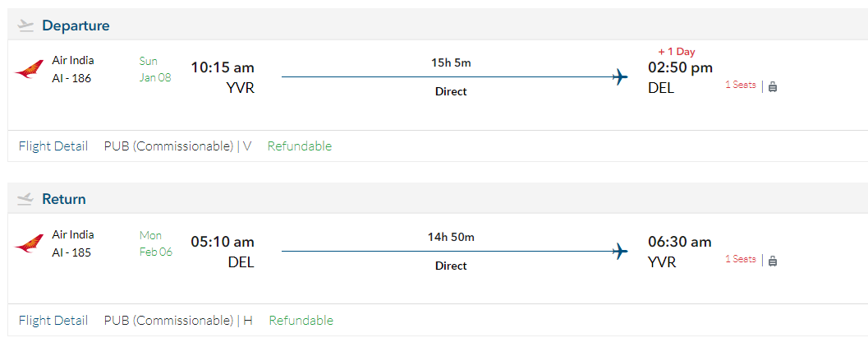This screenshot has height=347, width=868.
Task: Click fare class H on return flight
Action: [x=248, y=321]
